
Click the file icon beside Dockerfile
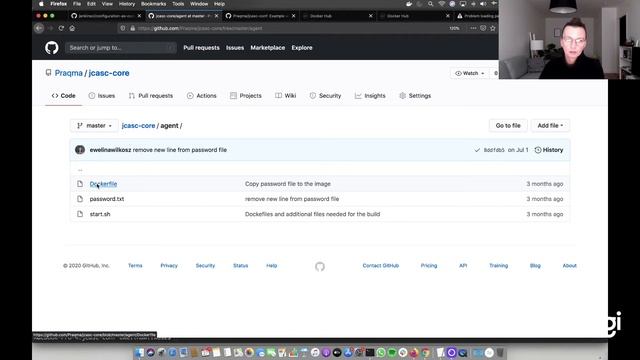click(x=80, y=184)
